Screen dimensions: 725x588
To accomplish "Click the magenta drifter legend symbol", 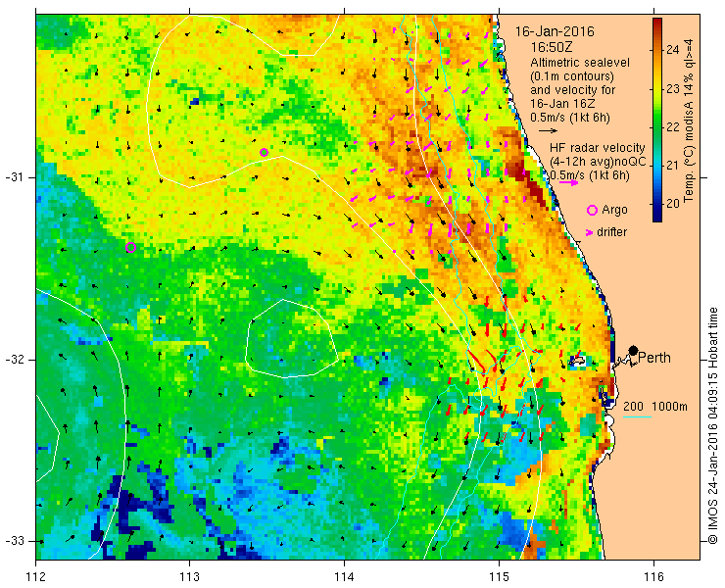I will coord(589,232).
